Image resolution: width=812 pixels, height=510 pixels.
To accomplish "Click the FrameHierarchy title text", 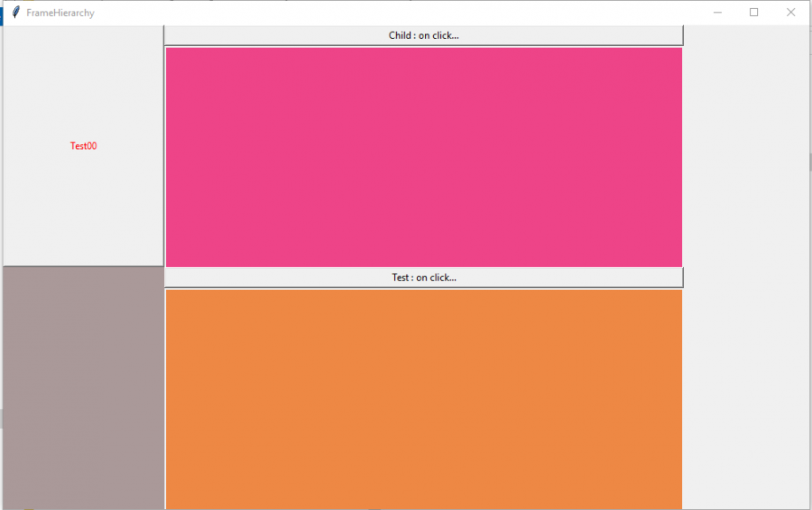I will click(60, 14).
